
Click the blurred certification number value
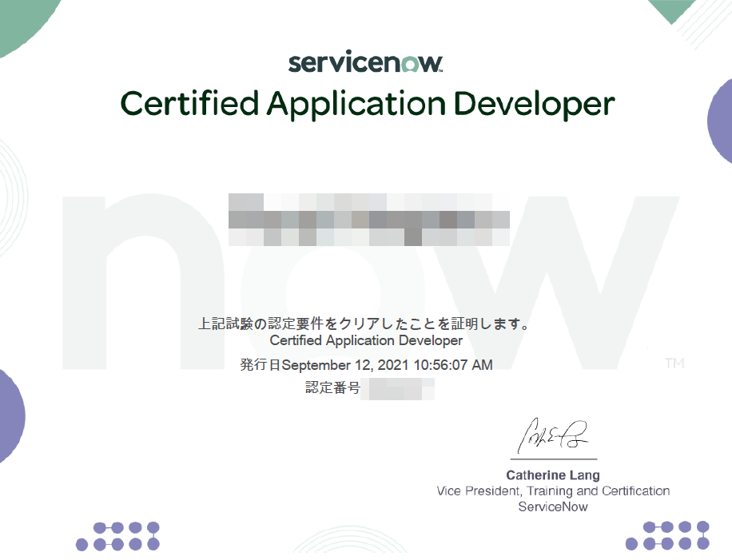click(398, 389)
